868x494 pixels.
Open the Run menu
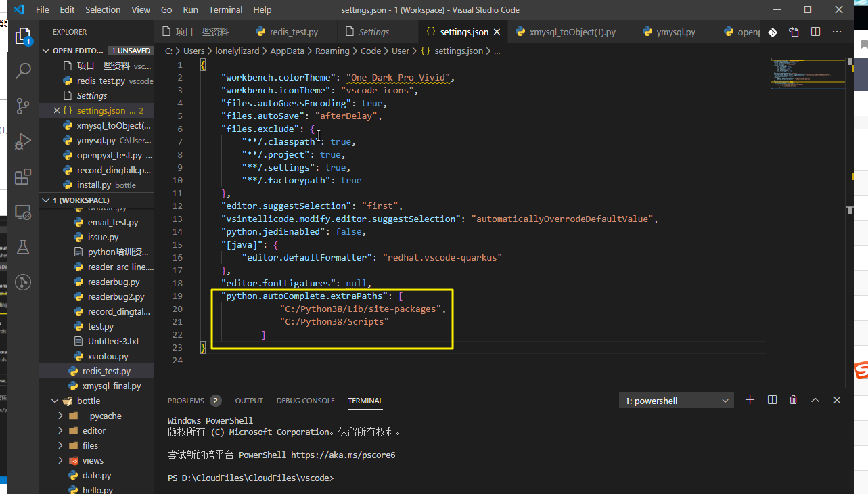191,9
